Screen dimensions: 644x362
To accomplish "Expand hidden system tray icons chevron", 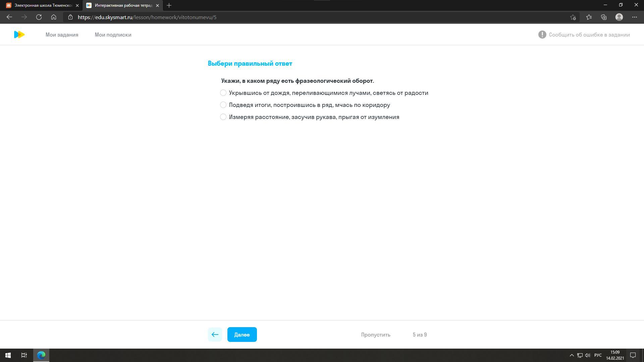I will coord(572,355).
